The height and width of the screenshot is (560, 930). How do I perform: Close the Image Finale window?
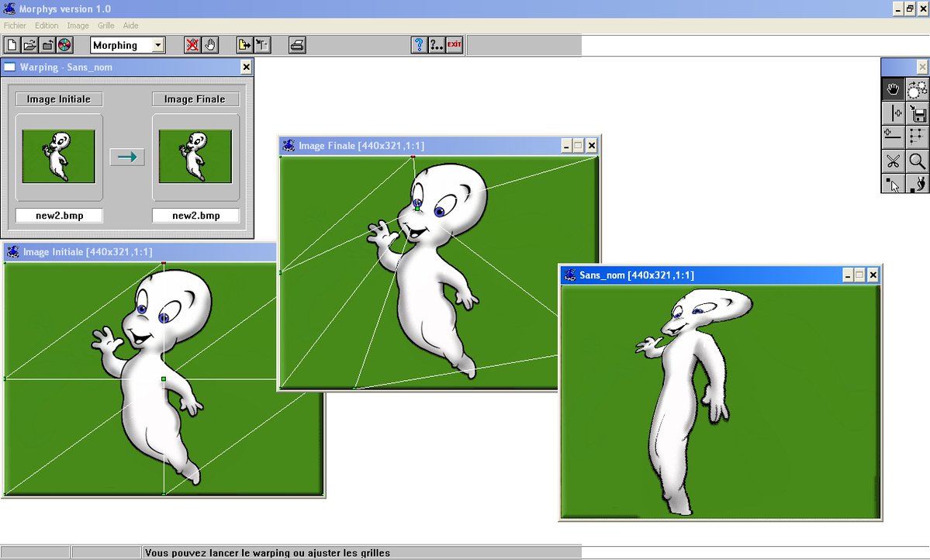[x=591, y=145]
